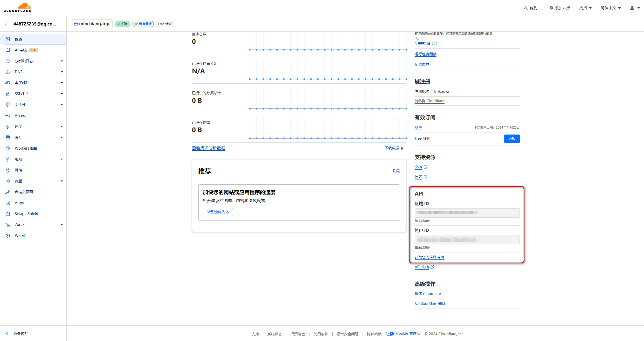Click 下载数据 link
This screenshot has height=341, width=644.
394,148
